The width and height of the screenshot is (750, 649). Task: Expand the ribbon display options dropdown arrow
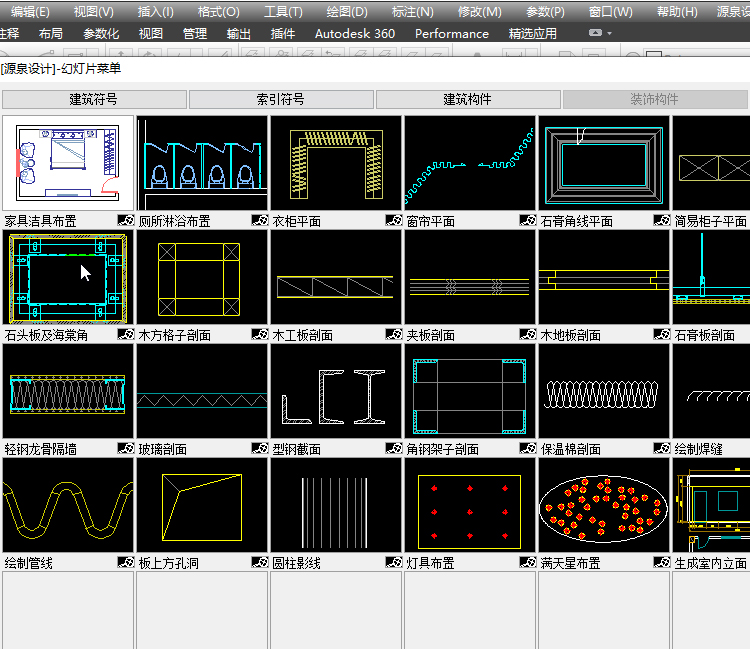click(x=609, y=34)
